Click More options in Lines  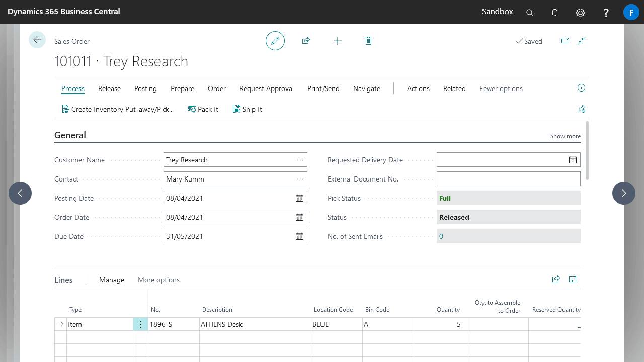coord(158,280)
